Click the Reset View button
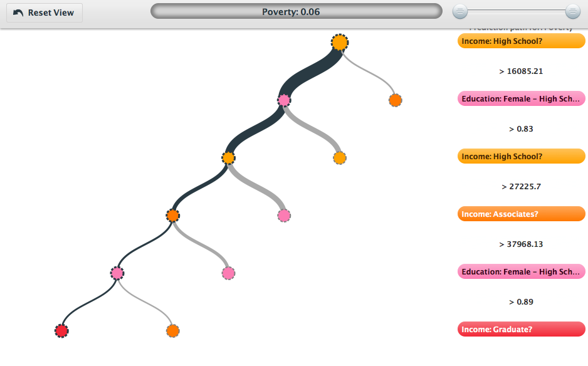Image resolution: width=588 pixels, height=366 pixels. point(44,13)
